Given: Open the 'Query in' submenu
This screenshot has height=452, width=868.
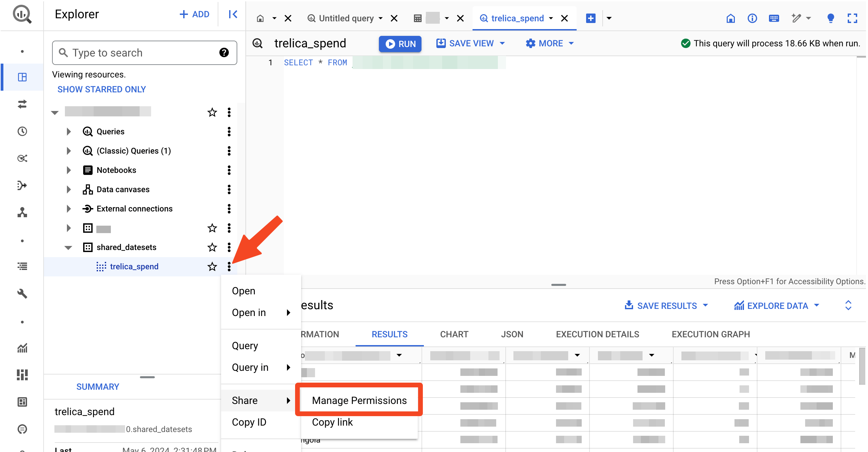Looking at the screenshot, I should coord(261,367).
